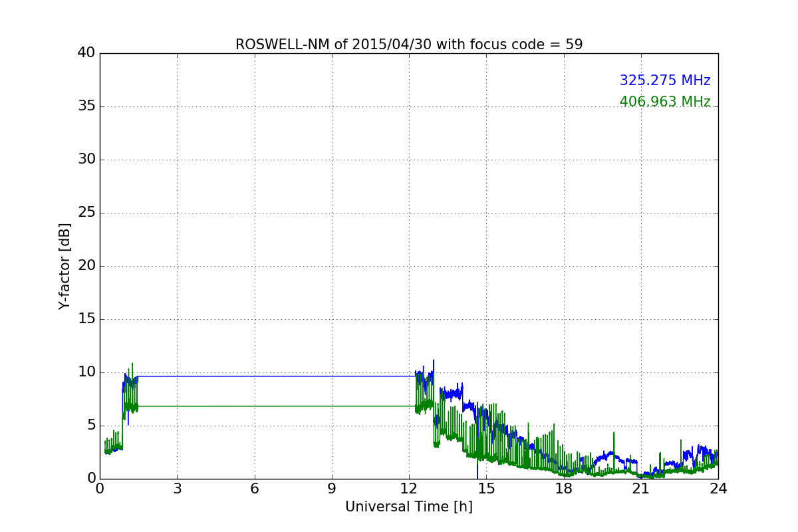Click the 'Y-factor [dB]' axis label
Viewport: 798px width, 532px height.
[x=65, y=266]
